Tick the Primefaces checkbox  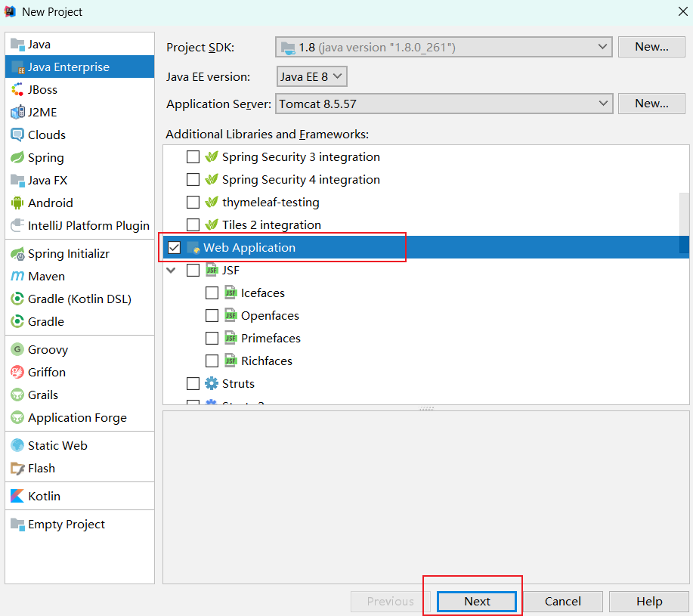click(x=212, y=338)
